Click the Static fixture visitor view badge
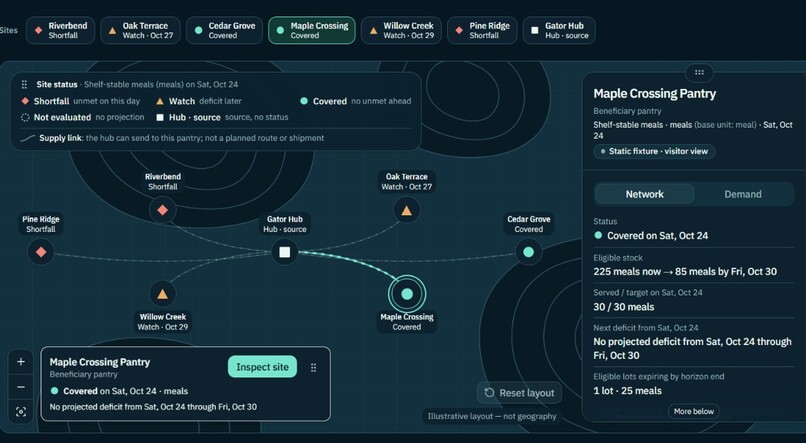This screenshot has height=443, width=806. 654,151
